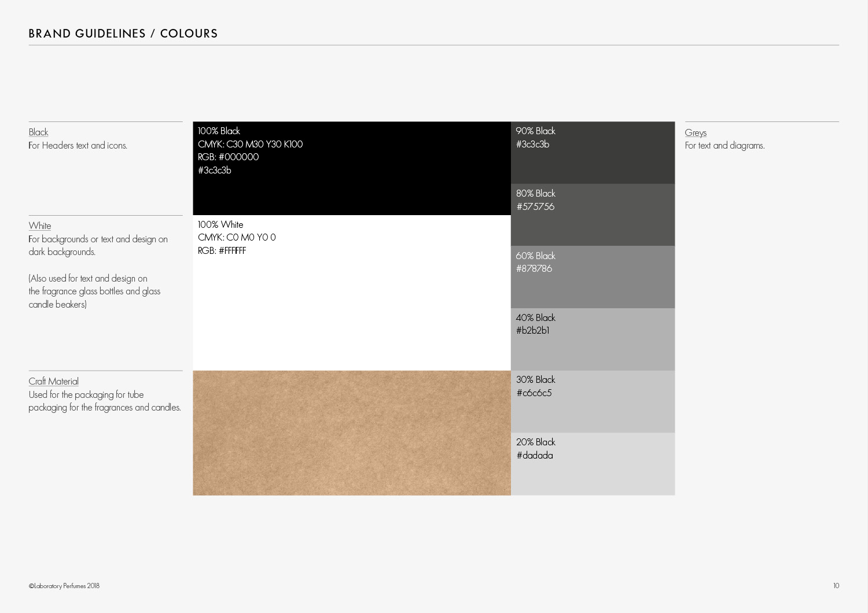Viewport: 868px width, 613px height.
Task: Click the "For text and diagrams." description
Action: (x=724, y=146)
